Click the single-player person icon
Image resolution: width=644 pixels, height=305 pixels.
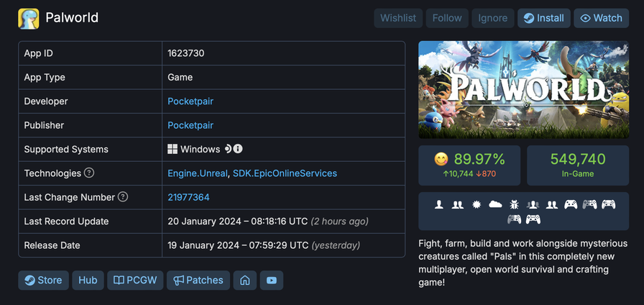439,205
